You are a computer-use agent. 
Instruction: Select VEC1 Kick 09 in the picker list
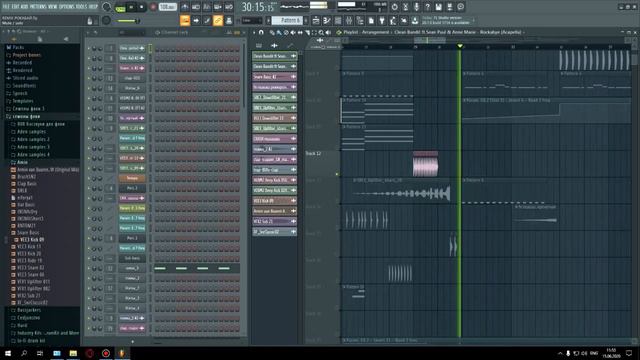pyautogui.click(x=274, y=201)
